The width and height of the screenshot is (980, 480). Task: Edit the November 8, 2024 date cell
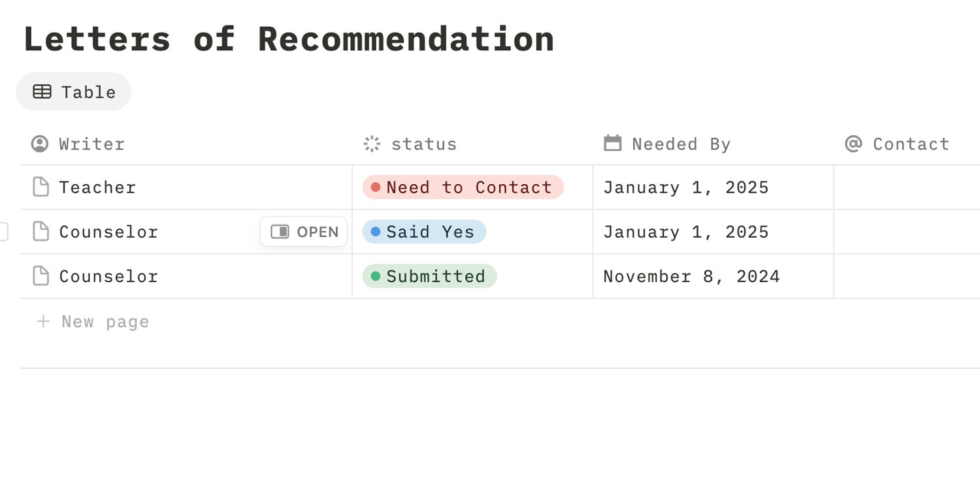click(x=691, y=276)
